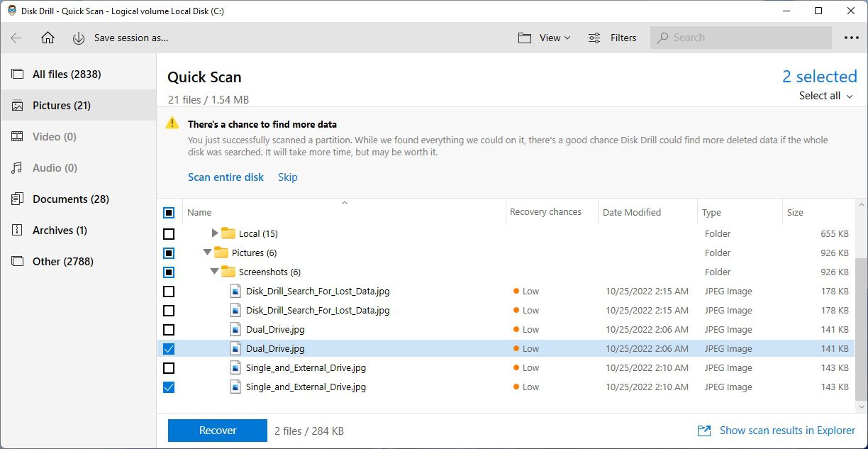Toggle the Pictures (6) folder checkbox
This screenshot has height=449, width=868.
(169, 253)
